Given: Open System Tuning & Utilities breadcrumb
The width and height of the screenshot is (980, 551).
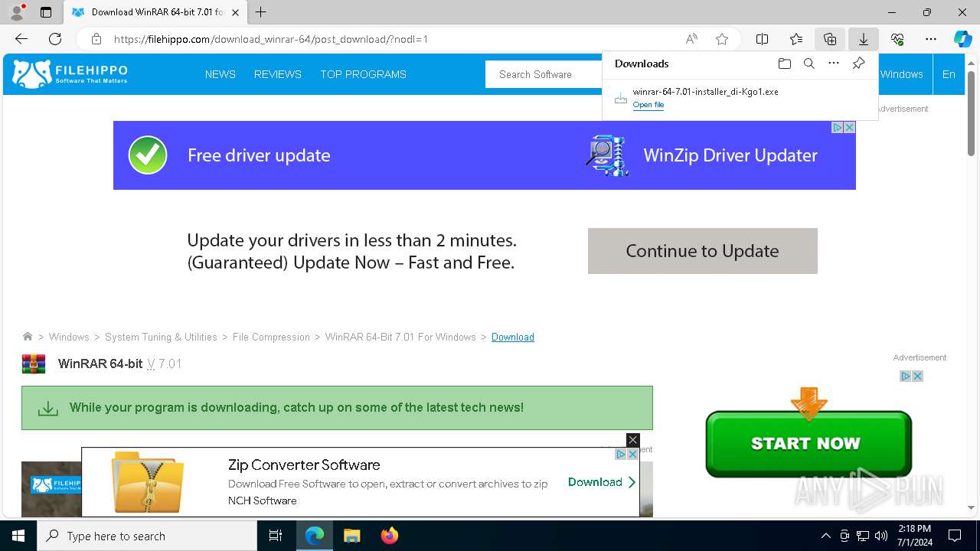Looking at the screenshot, I should tap(161, 337).
